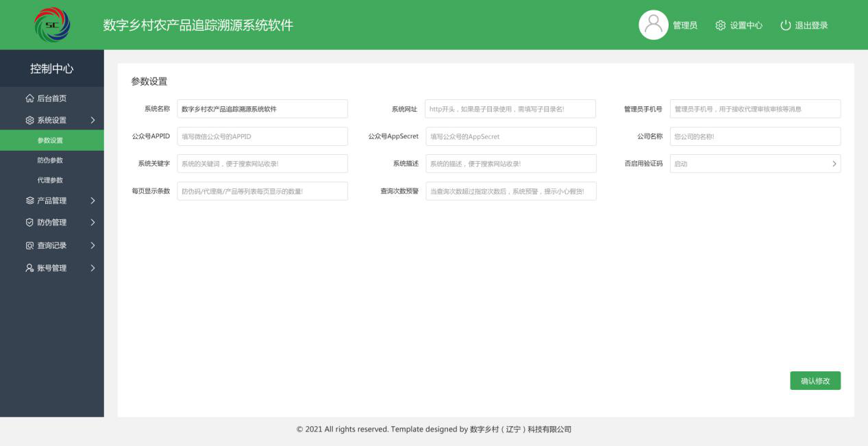Click the header title 数字乡村农产品追踪溯源系统软件
868x446 pixels.
(198, 25)
